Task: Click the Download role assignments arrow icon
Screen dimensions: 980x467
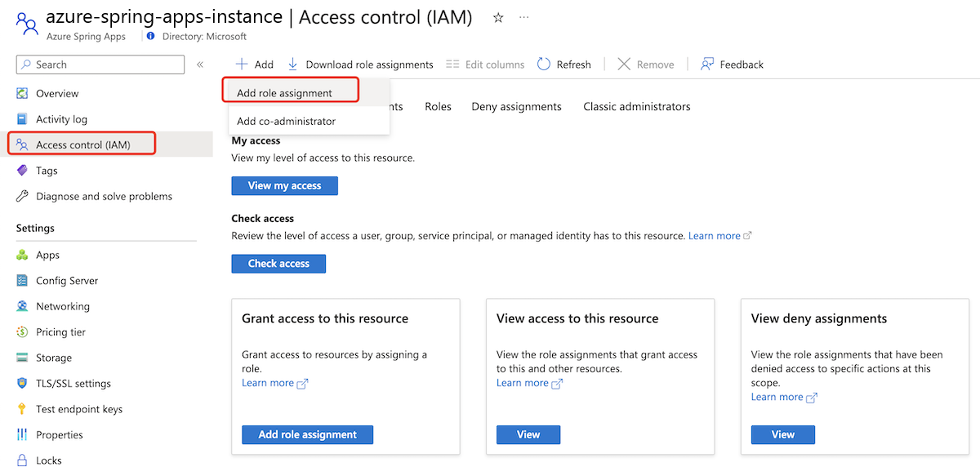Action: (x=292, y=64)
